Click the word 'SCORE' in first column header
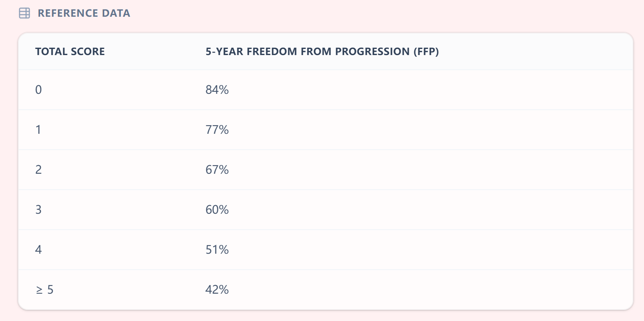This screenshot has width=644, height=321. [88, 51]
